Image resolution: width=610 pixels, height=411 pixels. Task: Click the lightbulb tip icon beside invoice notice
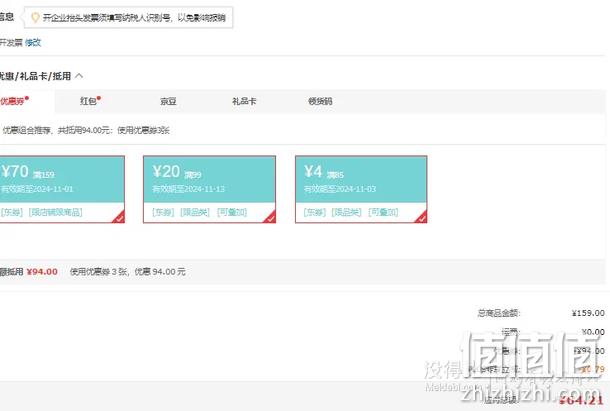[x=35, y=18]
